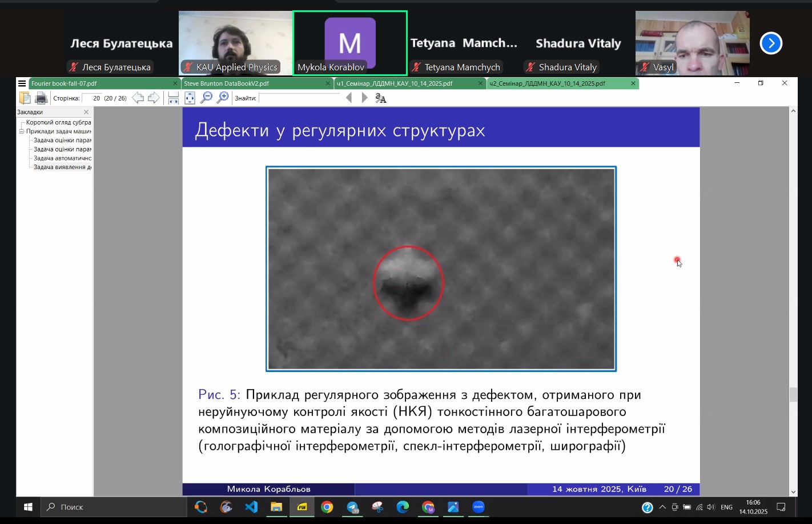Toggle match case for search
The width and height of the screenshot is (812, 524).
pos(381,98)
